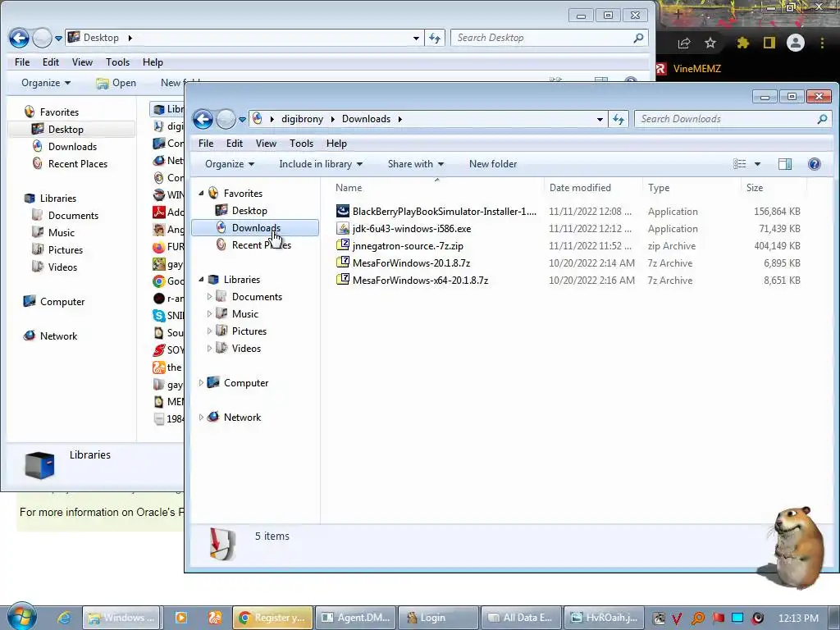The width and height of the screenshot is (840, 630).
Task: Select the MesaForWindows-x64-20.1.8.7z icon
Action: (343, 280)
